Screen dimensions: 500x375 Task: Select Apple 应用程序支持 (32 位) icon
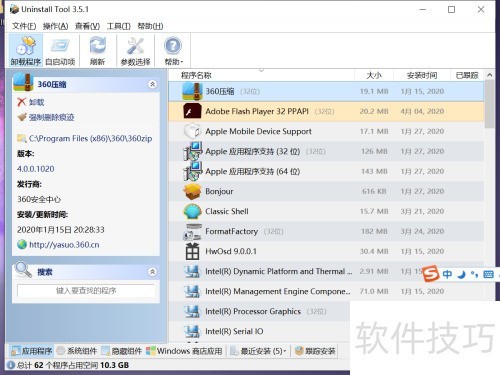click(192, 151)
